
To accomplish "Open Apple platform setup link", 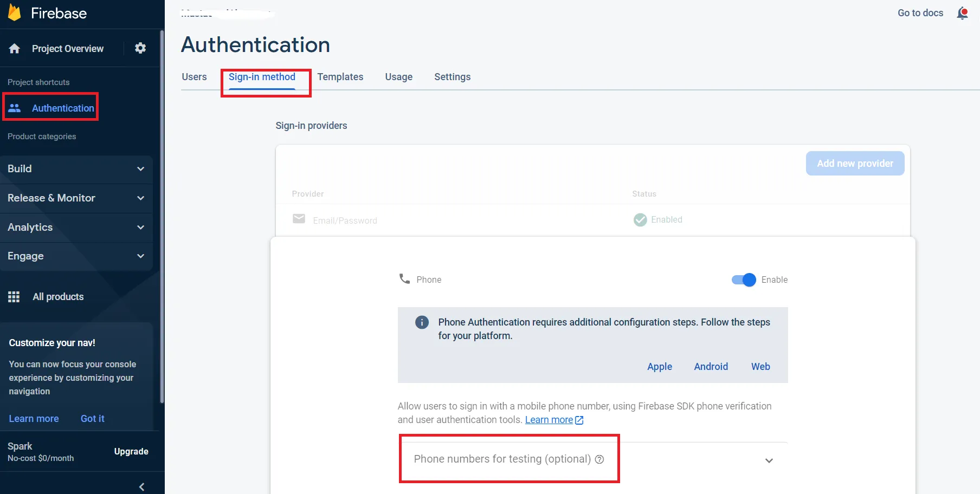I will 660,367.
